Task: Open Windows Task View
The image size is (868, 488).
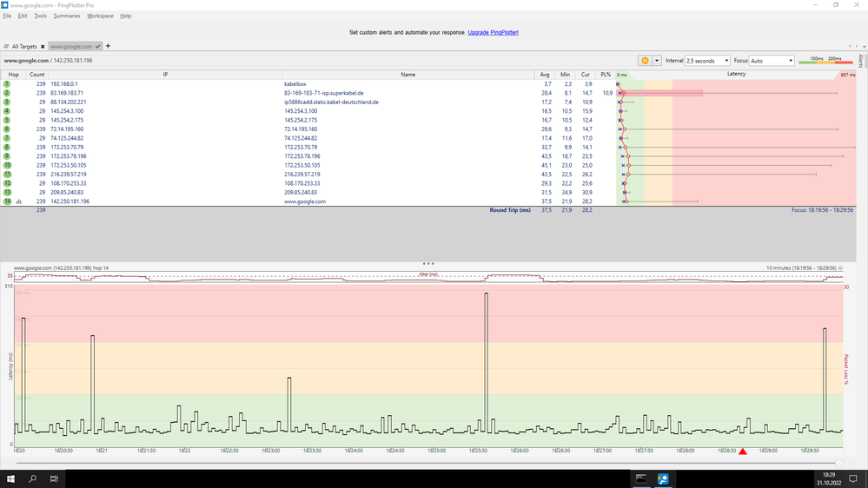Action: [54, 478]
